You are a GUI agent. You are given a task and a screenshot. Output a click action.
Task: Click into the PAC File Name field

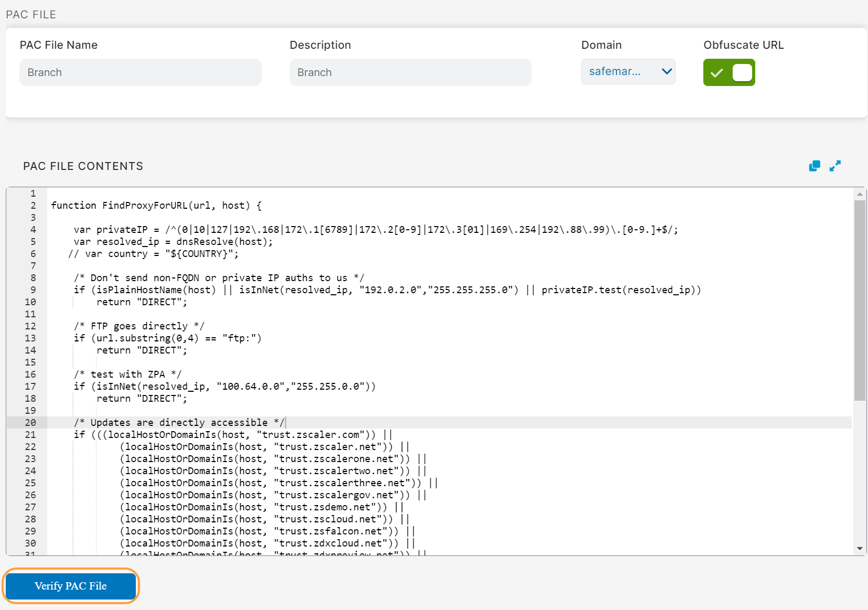tap(140, 72)
